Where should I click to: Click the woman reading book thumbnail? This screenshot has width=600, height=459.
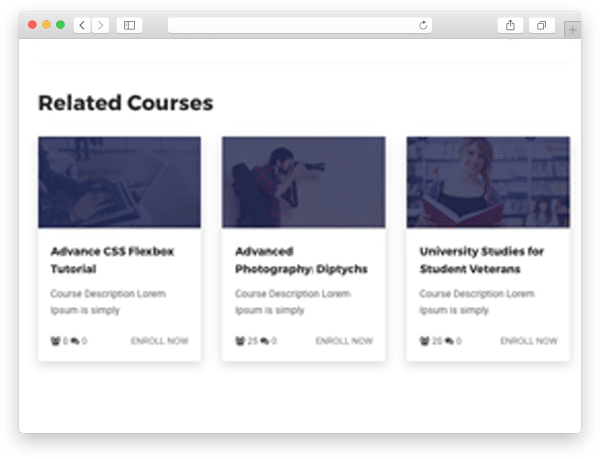[488, 182]
